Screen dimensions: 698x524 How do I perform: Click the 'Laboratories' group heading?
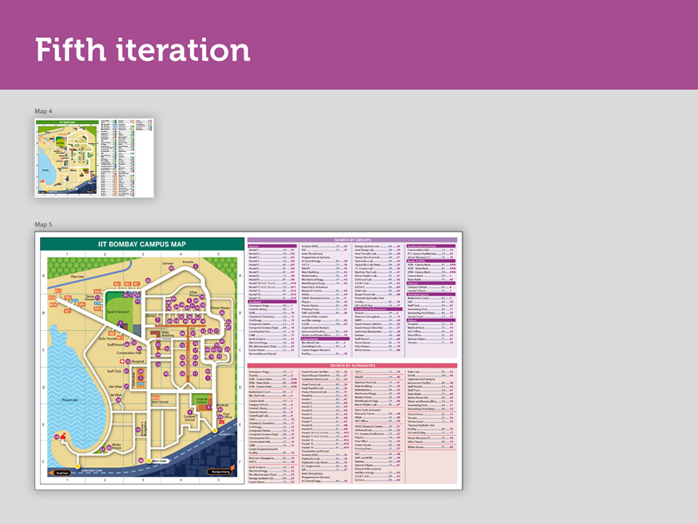pyautogui.click(x=325, y=339)
